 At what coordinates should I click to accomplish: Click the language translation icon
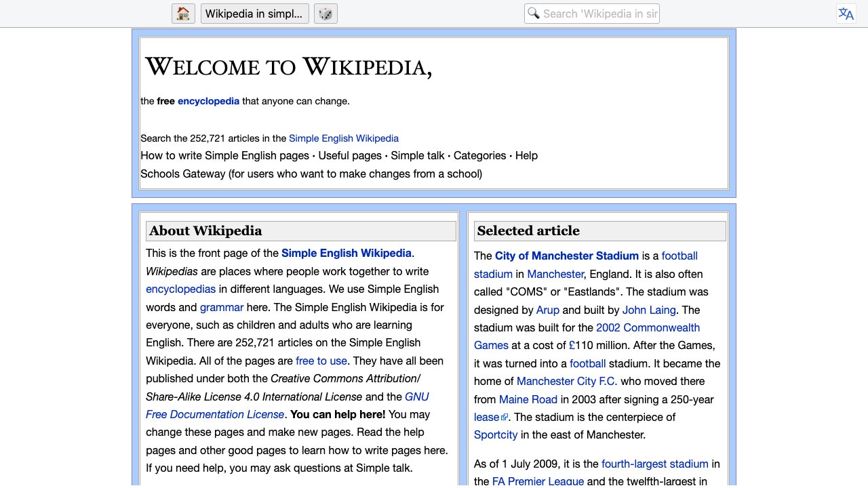click(x=846, y=14)
